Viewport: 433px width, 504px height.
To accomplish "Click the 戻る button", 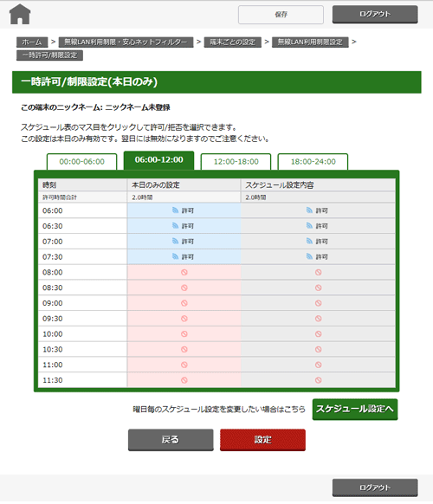I will point(171,440).
